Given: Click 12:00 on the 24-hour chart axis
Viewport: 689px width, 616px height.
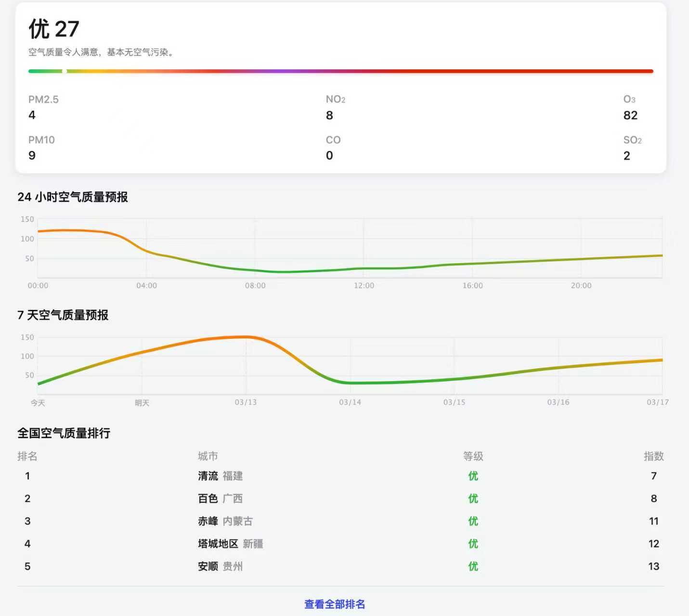Looking at the screenshot, I should (364, 285).
